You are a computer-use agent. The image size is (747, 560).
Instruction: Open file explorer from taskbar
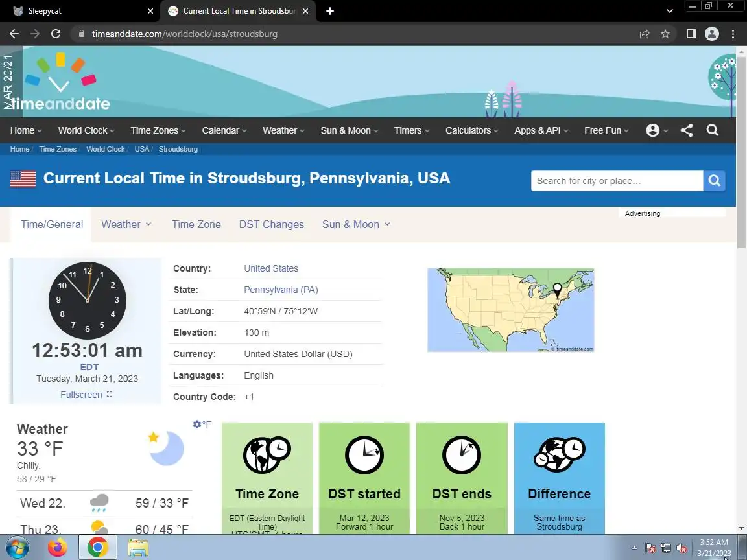click(138, 548)
